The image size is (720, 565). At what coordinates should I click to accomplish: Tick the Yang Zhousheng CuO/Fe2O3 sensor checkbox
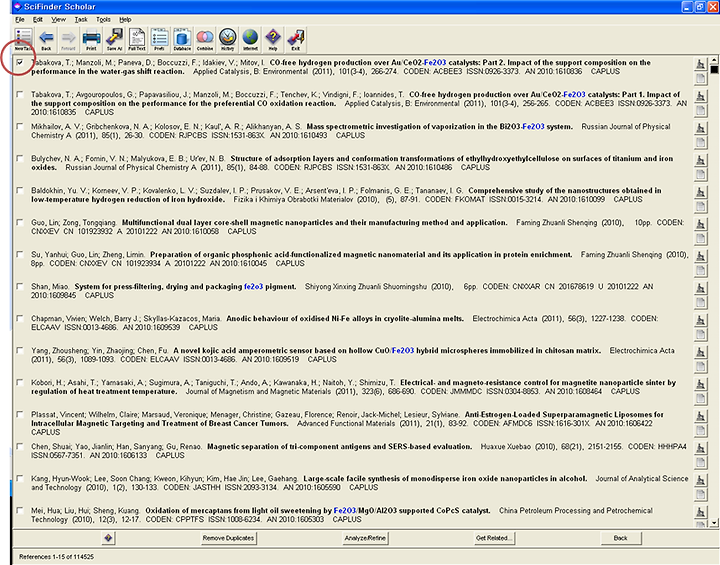20,350
